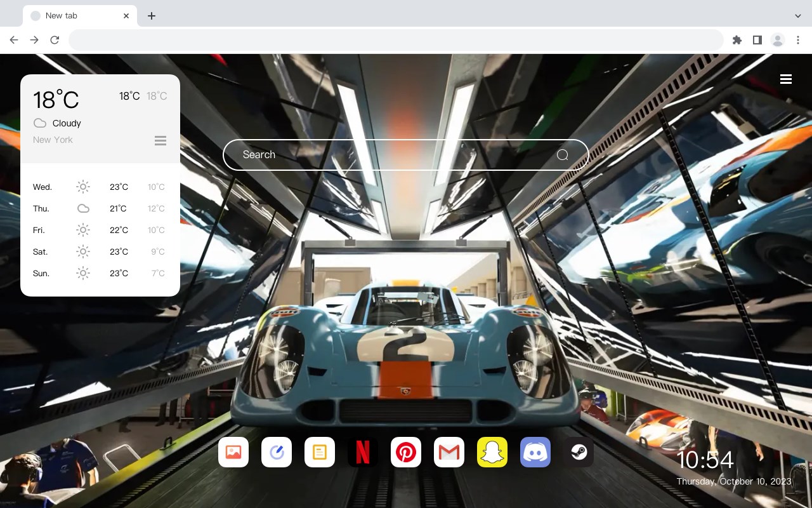Screen dimensions: 812x508
Task: Click the Thu. forecast day label
Action: coord(41,208)
